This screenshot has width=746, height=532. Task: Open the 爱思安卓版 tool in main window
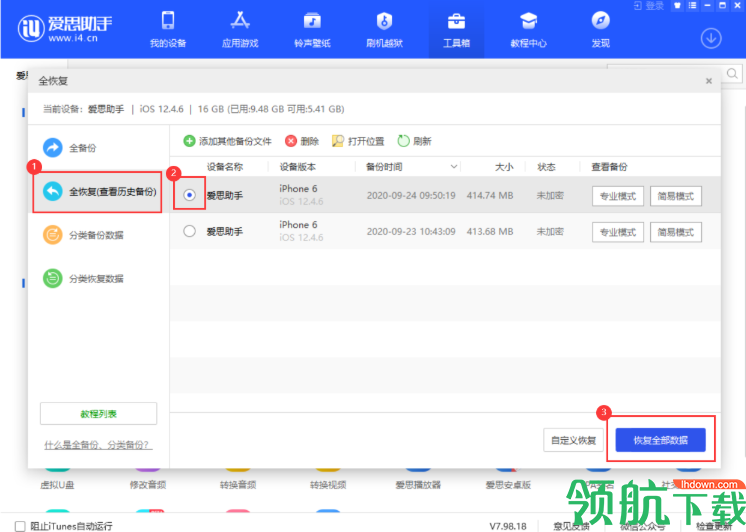[x=508, y=478]
